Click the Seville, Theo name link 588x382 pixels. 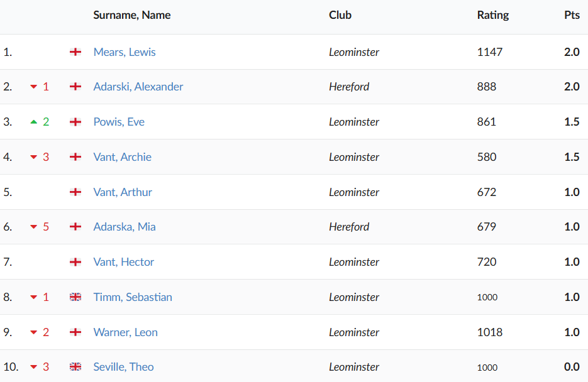(123, 367)
